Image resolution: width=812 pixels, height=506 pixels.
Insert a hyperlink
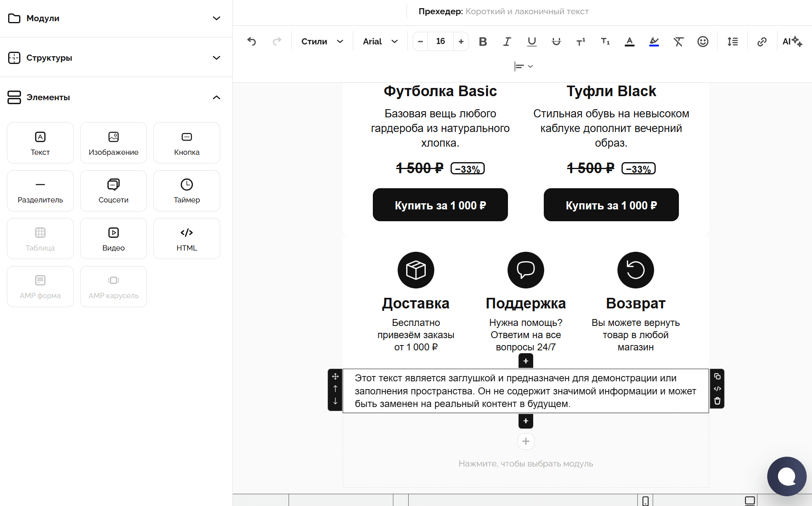(762, 42)
